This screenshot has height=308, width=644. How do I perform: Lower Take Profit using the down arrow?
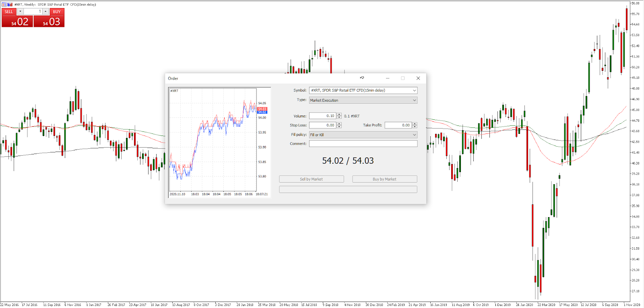415,127
